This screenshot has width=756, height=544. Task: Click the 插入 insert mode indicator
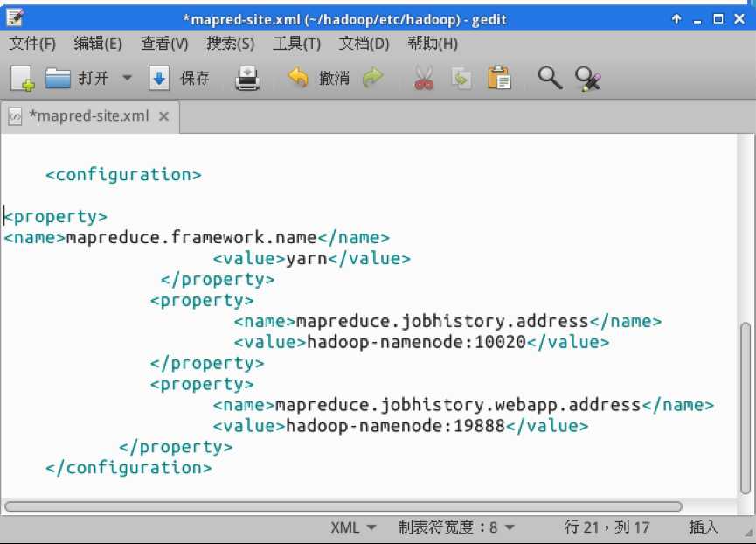(704, 527)
